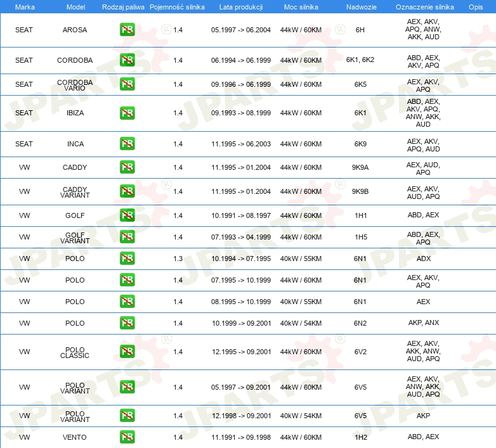
Task: Select the CORDOBA VARIO model cell
Action: (75, 85)
